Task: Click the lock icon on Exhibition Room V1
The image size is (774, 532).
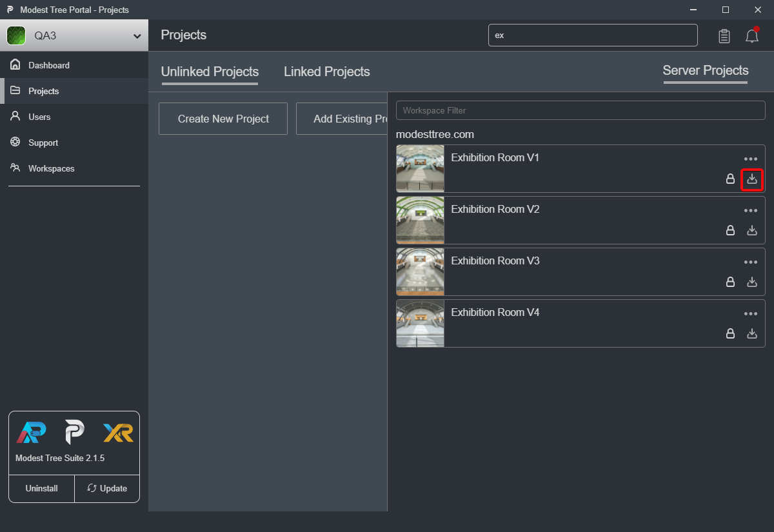Action: point(731,179)
